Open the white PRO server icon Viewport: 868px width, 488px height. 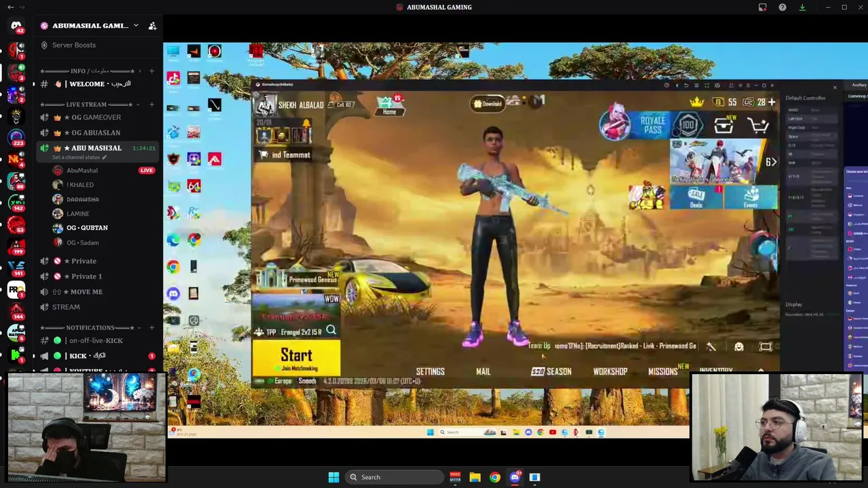(x=16, y=289)
